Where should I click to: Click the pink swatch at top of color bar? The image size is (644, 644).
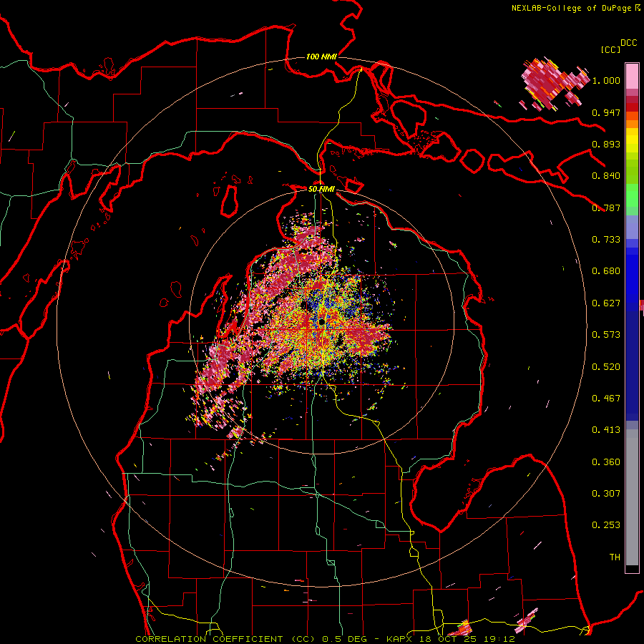tap(632, 77)
